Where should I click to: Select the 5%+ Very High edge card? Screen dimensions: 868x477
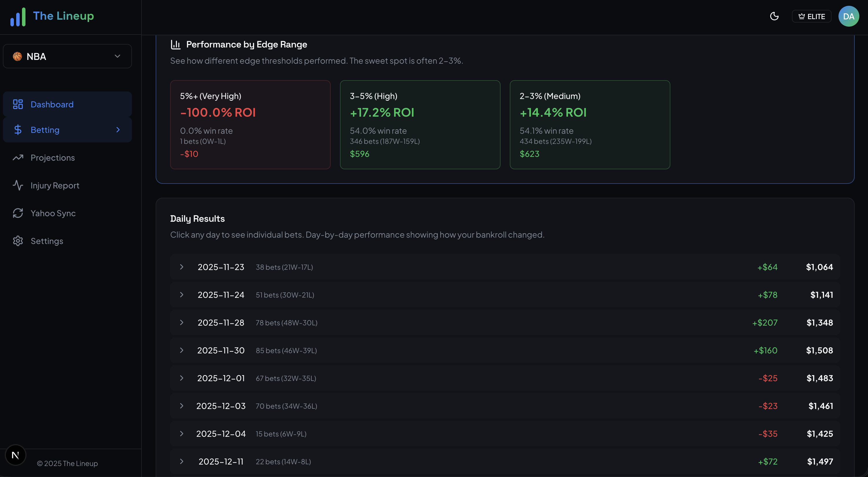250,125
